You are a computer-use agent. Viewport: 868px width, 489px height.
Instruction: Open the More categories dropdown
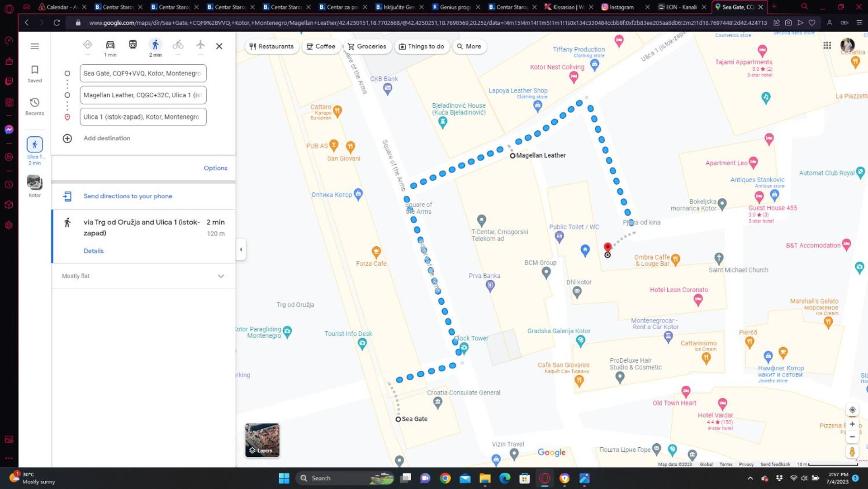tap(469, 47)
